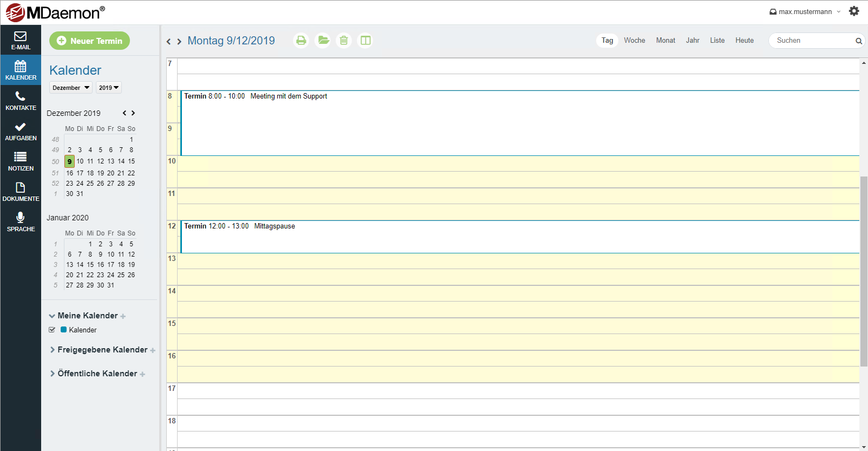Open the Notizen list icon
Viewport: 868px width, 451px height.
[21, 161]
